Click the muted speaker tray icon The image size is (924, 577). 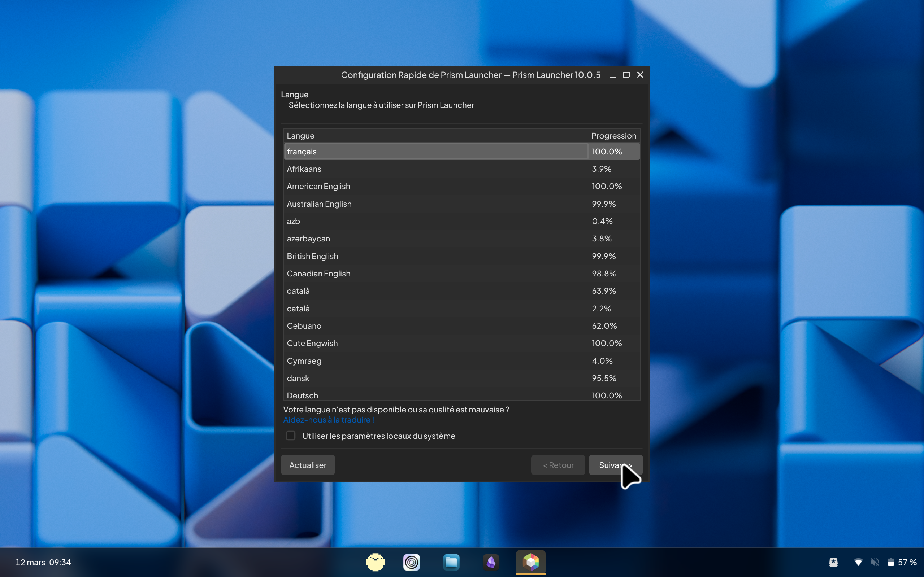(x=875, y=562)
